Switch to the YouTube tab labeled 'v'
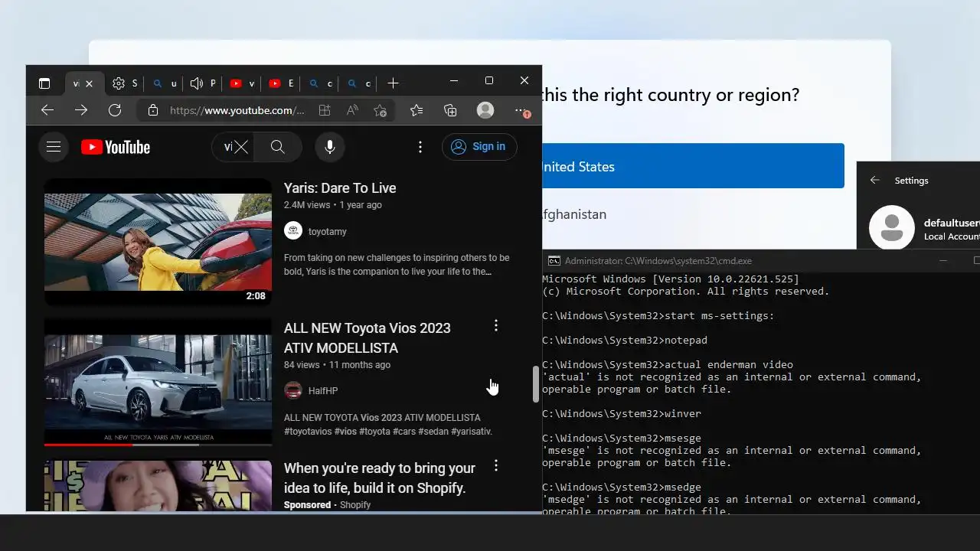The image size is (980, 551). (242, 83)
